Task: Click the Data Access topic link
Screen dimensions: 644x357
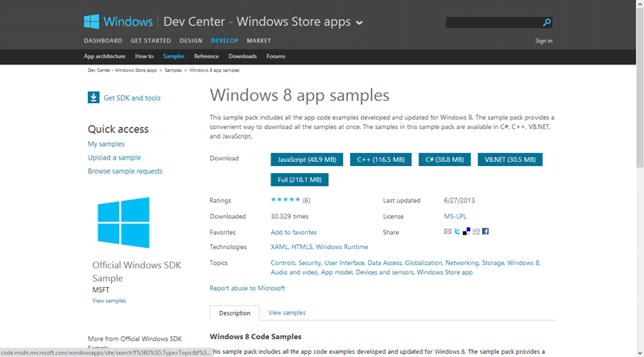Action: coord(385,263)
